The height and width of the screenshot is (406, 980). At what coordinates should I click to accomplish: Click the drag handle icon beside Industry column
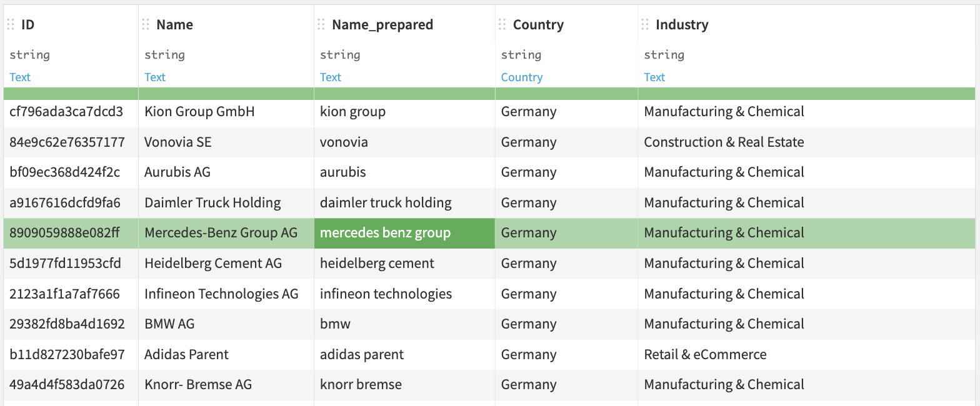644,24
